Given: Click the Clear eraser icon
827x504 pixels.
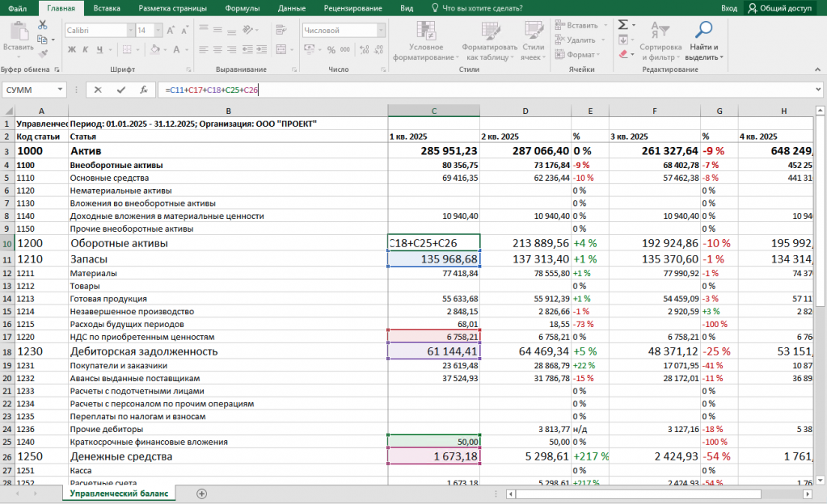Looking at the screenshot, I should click(623, 54).
